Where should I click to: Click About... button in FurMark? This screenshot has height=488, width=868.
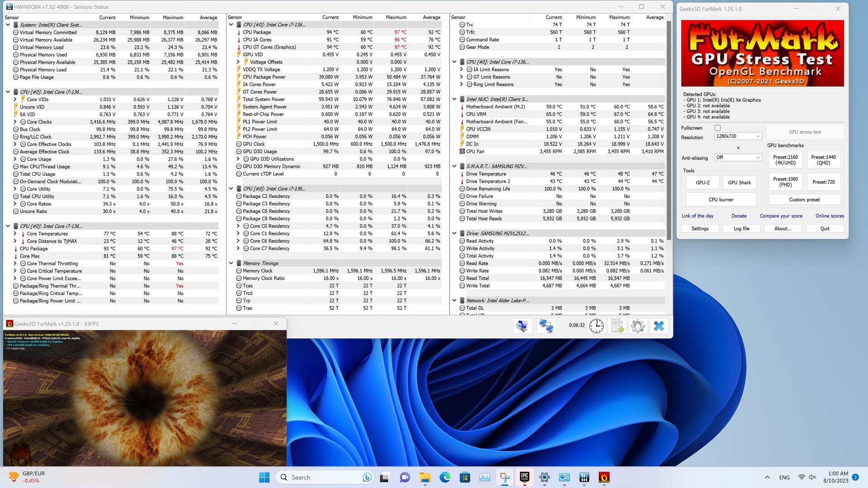tap(783, 229)
